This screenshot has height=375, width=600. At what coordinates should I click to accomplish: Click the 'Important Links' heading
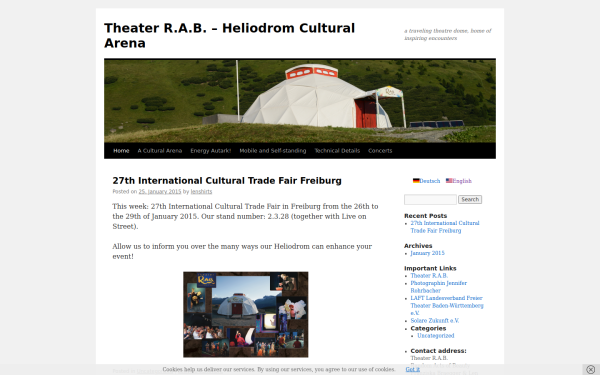tap(430, 268)
